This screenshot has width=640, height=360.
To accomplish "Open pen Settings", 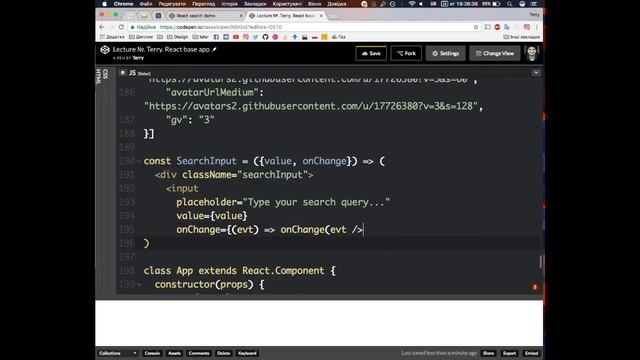I will click(445, 53).
